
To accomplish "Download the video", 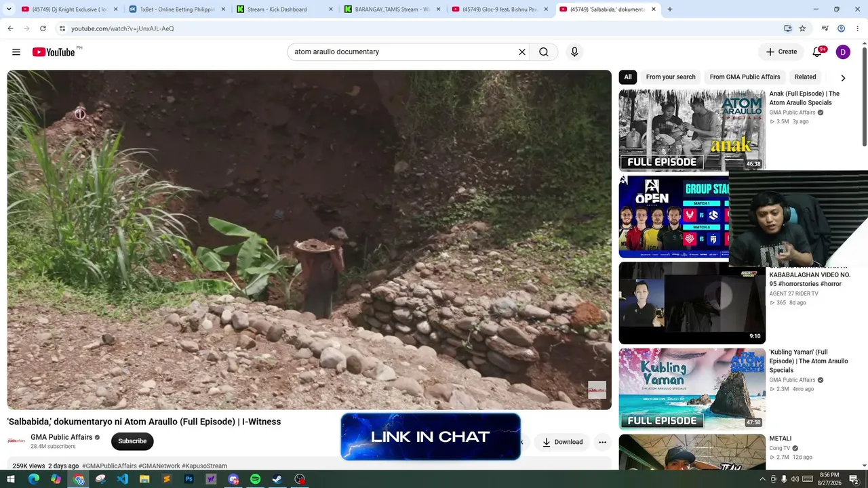I will [x=563, y=442].
